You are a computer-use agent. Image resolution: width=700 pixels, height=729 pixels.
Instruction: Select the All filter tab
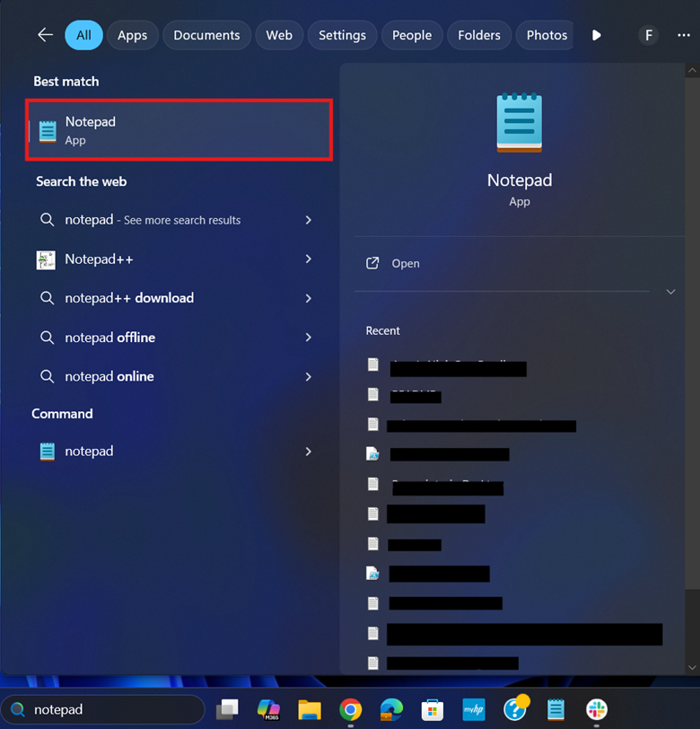point(83,35)
